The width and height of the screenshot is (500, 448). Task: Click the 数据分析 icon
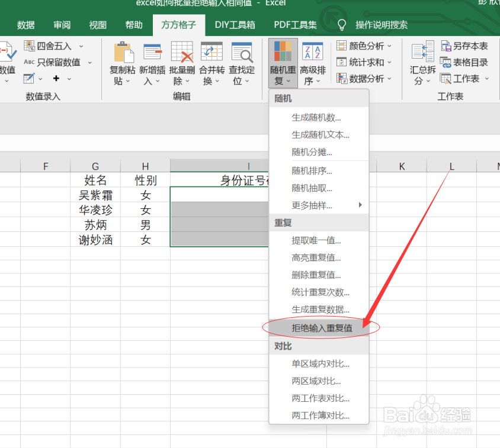pyautogui.click(x=342, y=78)
